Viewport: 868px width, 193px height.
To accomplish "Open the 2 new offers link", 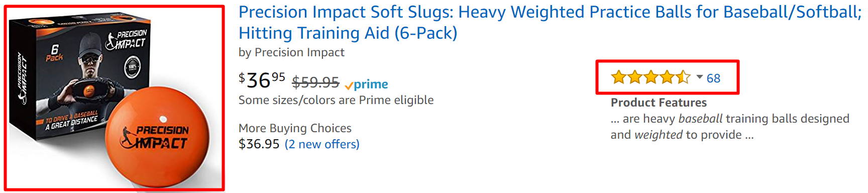I will tap(322, 144).
